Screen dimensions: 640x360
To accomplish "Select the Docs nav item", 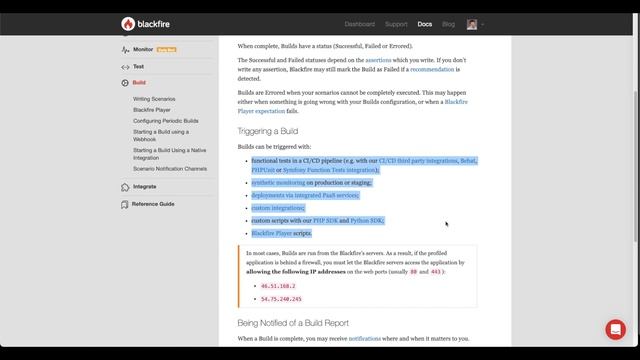I will pos(424,24).
